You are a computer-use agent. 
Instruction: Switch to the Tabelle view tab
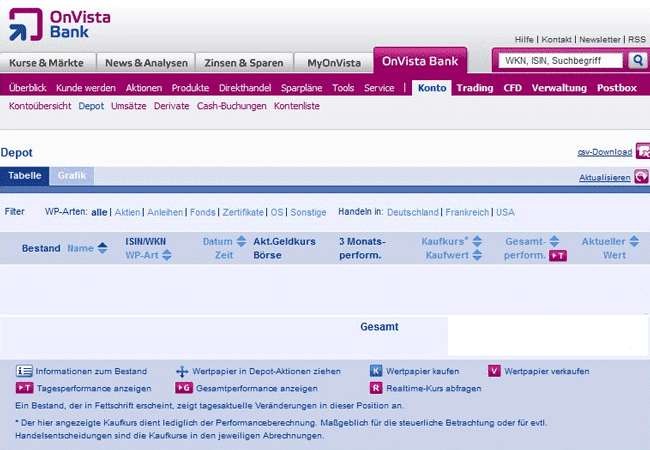[x=24, y=176]
